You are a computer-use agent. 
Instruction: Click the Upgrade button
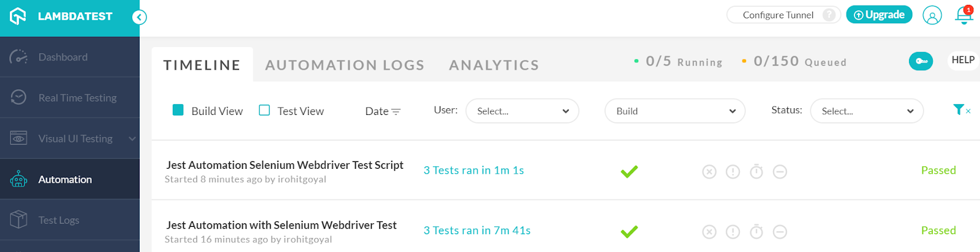[879, 15]
